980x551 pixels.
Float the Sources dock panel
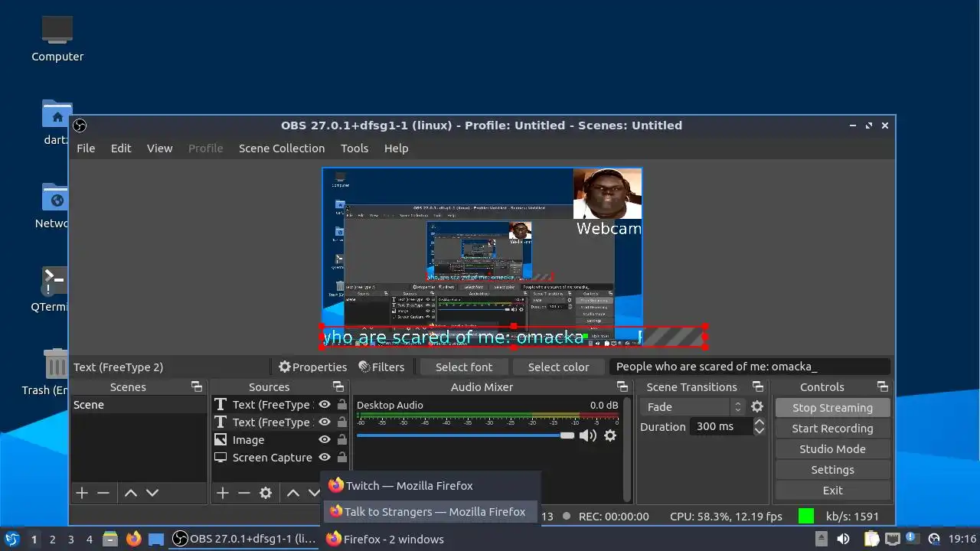[x=338, y=387]
